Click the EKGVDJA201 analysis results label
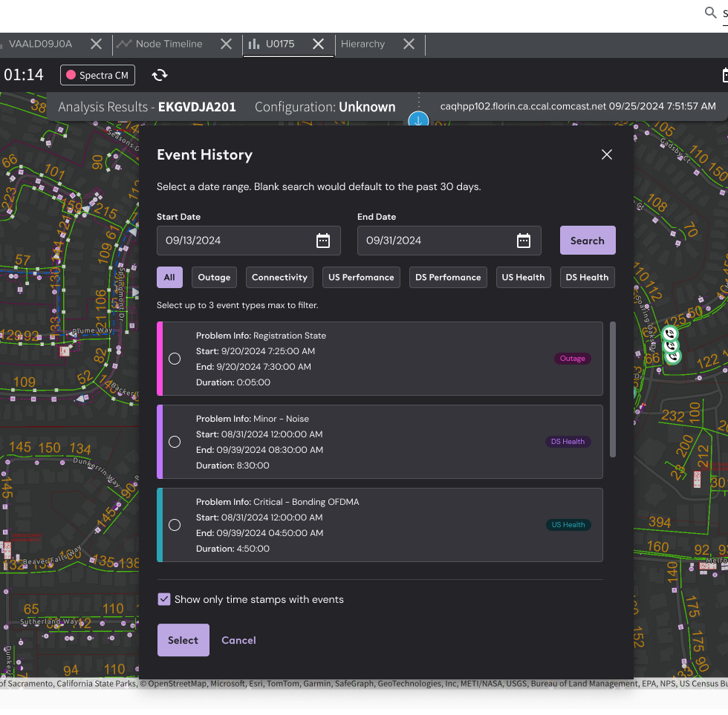 click(x=197, y=107)
